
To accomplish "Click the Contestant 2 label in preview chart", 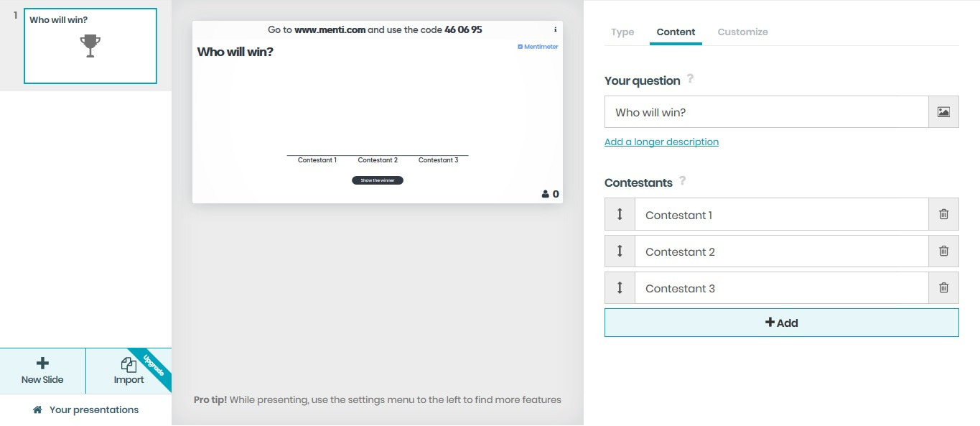I will pyautogui.click(x=378, y=160).
